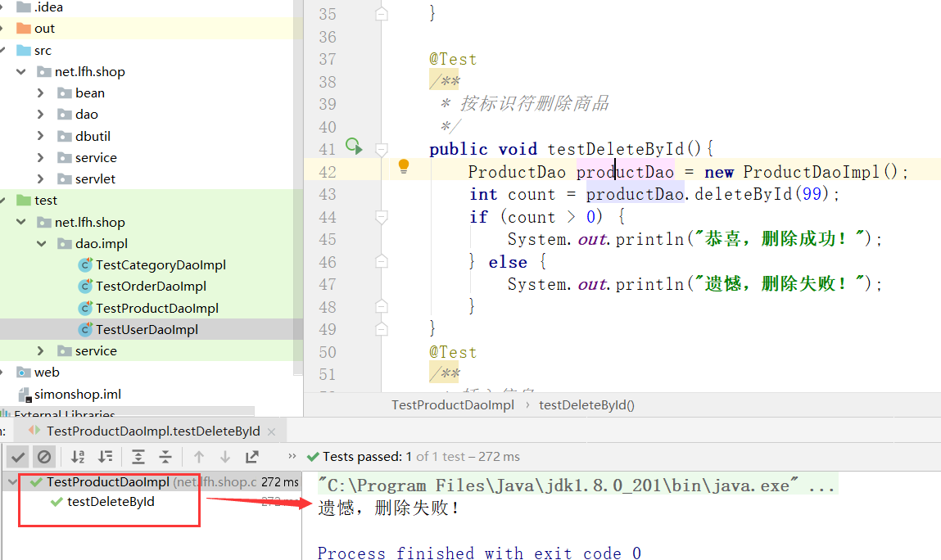
Task: Select the .idea folder
Action: coord(48,7)
